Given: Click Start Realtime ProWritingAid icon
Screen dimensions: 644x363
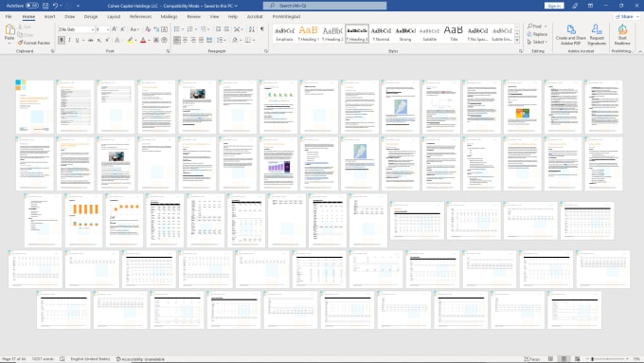Looking at the screenshot, I should click(622, 34).
